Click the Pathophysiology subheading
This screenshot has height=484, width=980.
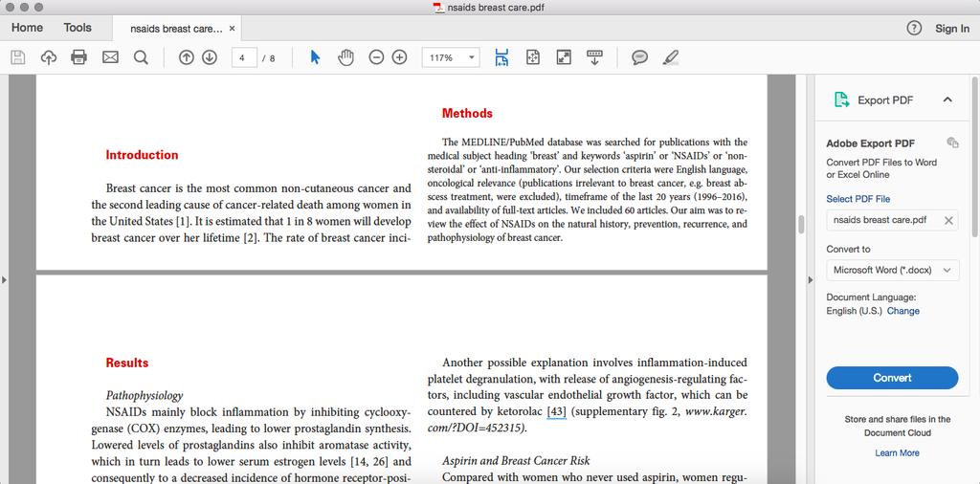(x=145, y=395)
